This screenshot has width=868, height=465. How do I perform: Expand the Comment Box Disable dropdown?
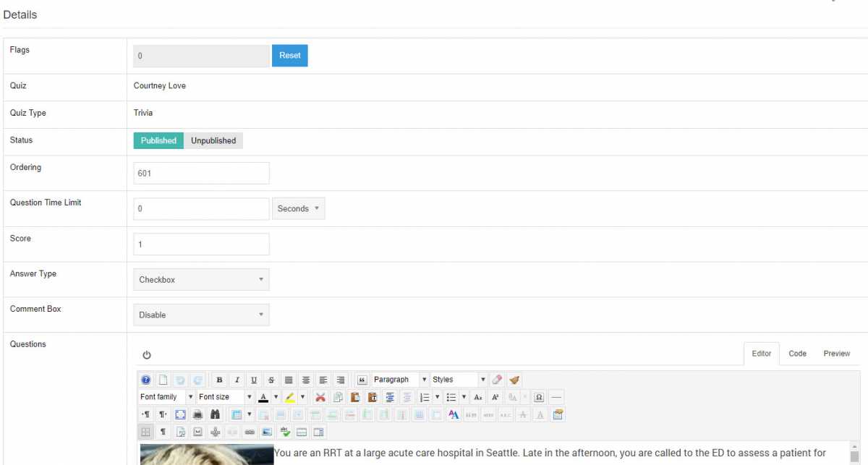pyautogui.click(x=201, y=315)
